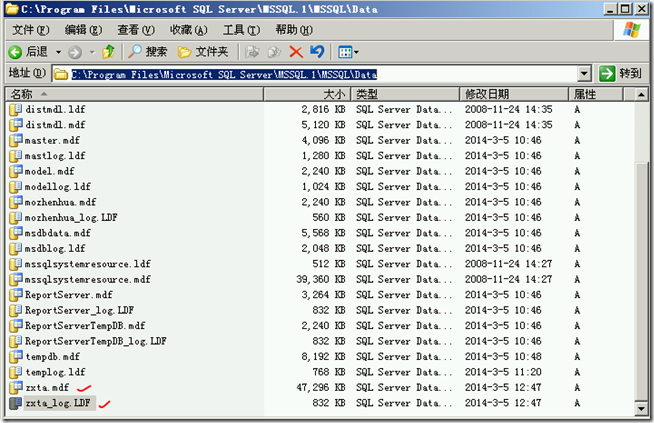
Task: Click the tempdb.mdf file icon
Action: (16, 356)
